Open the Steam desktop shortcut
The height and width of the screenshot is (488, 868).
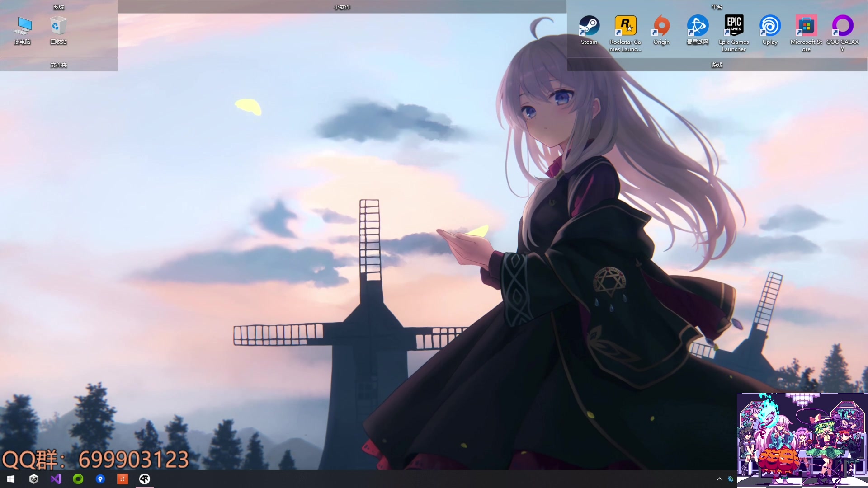[589, 26]
